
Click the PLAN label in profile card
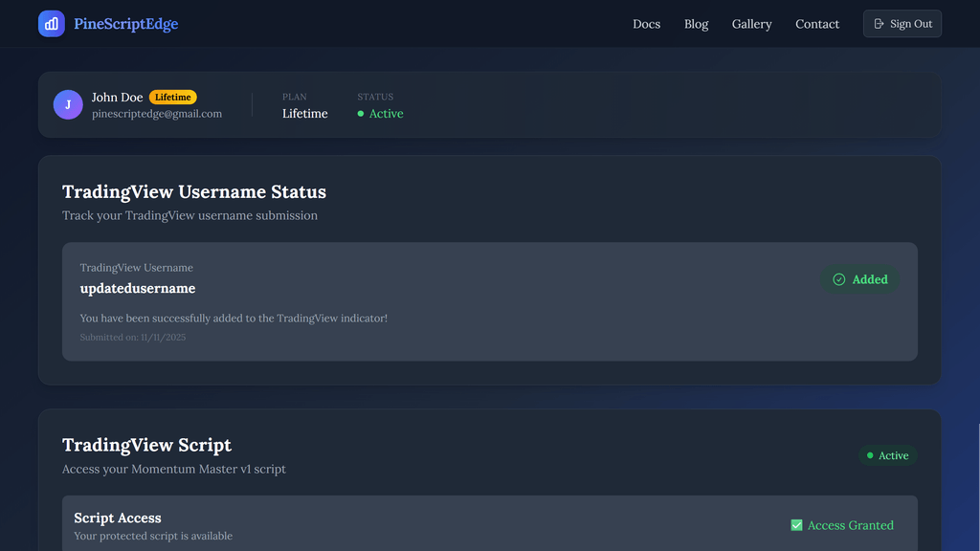click(x=295, y=97)
